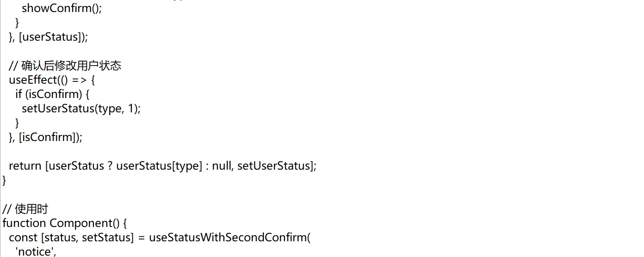
Task: Click the return keyword
Action: pos(25,166)
